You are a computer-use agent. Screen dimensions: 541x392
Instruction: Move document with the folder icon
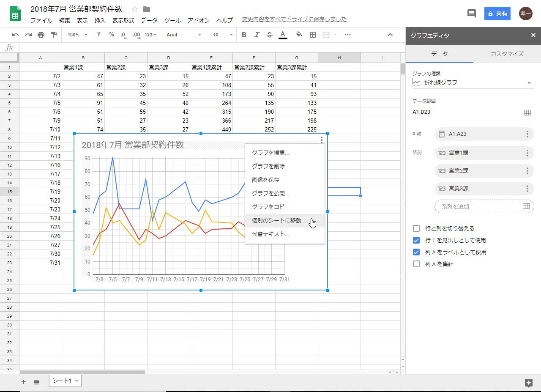[x=147, y=9]
